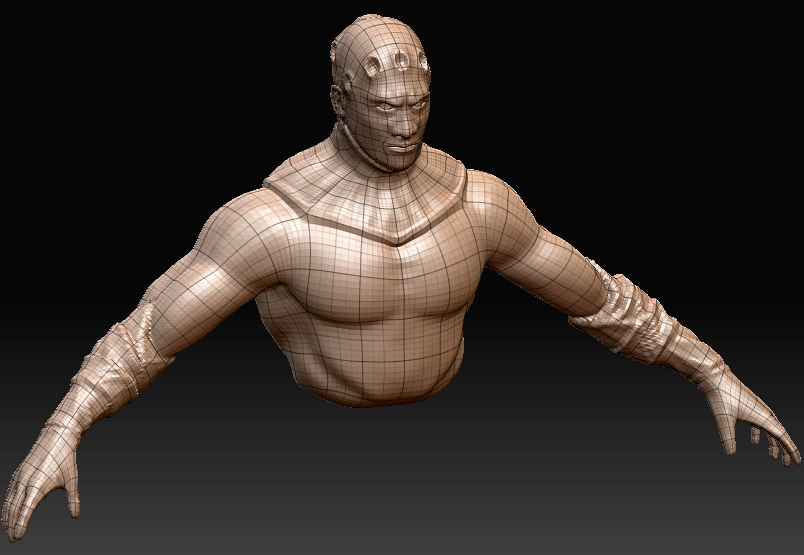Click the V-shaped collar point on chest
The height and width of the screenshot is (555, 804).
(x=396, y=240)
